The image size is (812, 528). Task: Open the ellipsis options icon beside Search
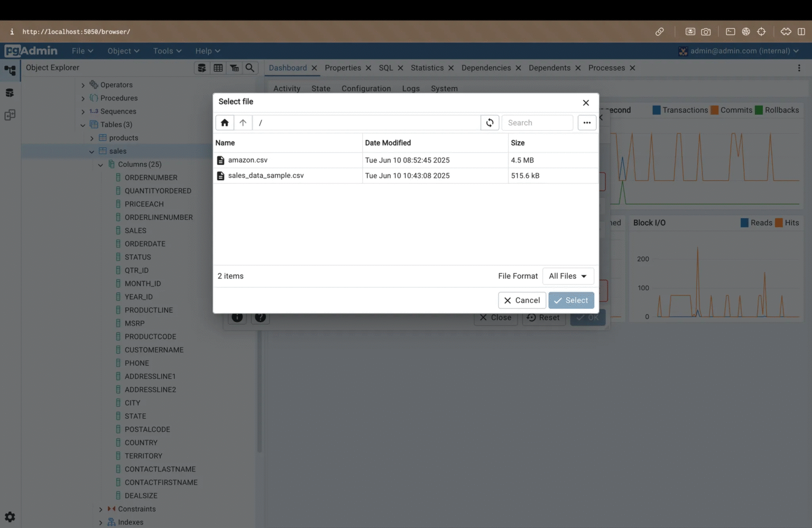point(587,122)
